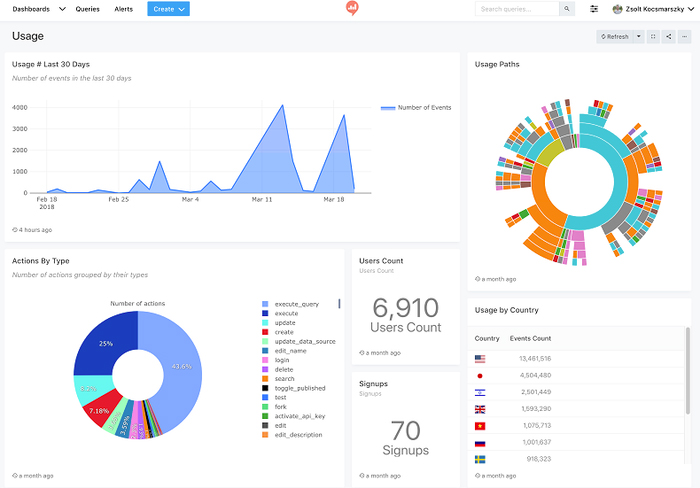
Task: Click the Events Count column header
Action: tap(530, 338)
